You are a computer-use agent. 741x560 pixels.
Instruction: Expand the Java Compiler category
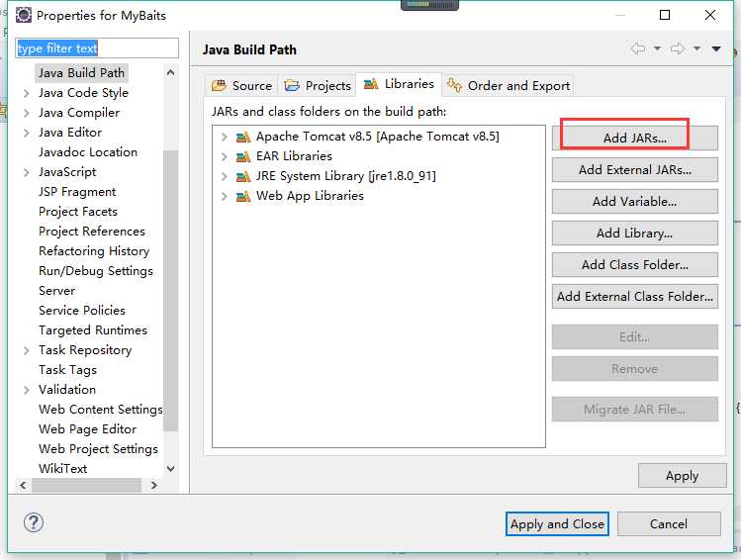click(27, 114)
